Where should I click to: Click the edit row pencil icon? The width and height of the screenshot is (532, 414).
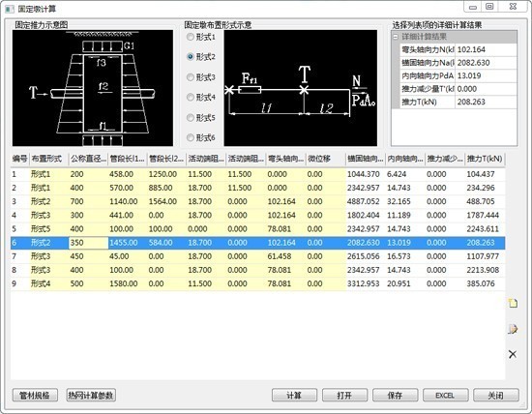tap(513, 329)
